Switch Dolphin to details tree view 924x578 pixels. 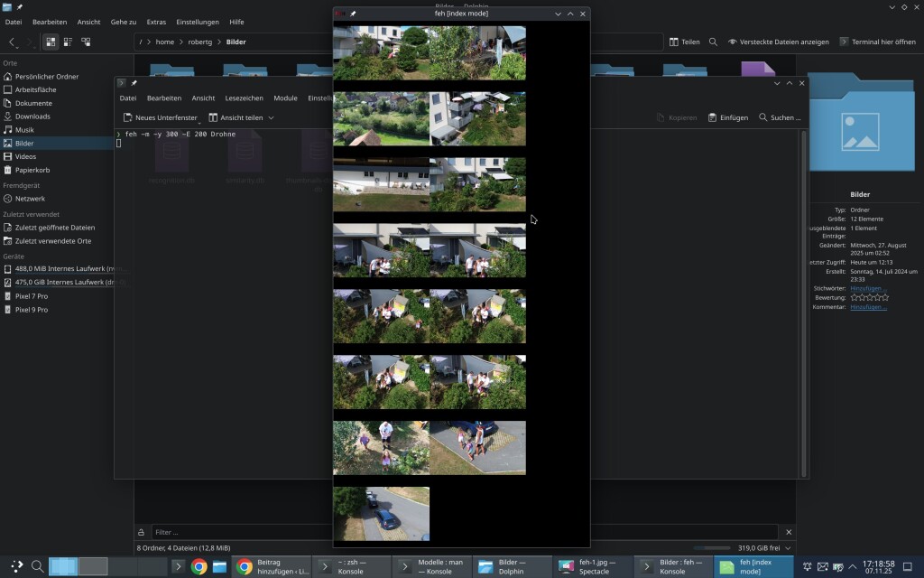[87, 42]
